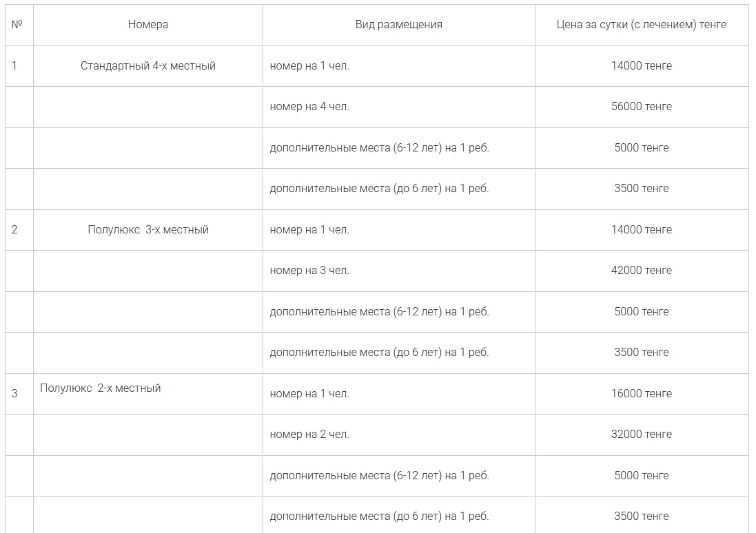Click the 14000 тенге price in Полулюкс 3-х row
The height and width of the screenshot is (533, 756).
point(641,230)
